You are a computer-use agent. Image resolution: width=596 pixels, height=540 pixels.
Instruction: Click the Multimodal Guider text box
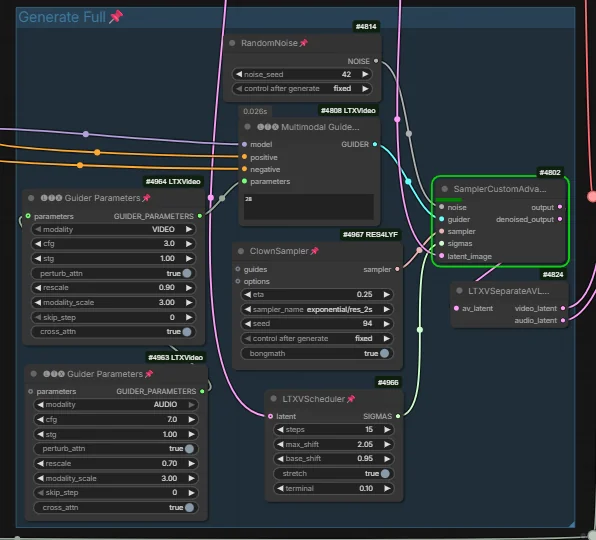309,207
